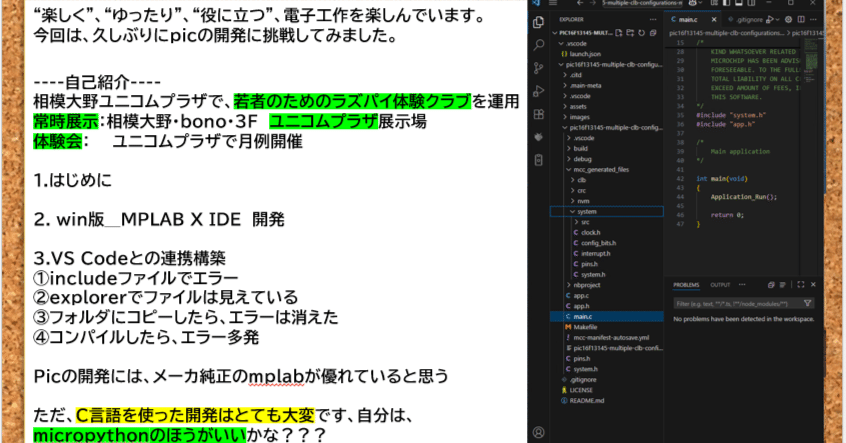This screenshot has height=443, width=846.
Task: Open app.h file
Action: click(x=606, y=306)
